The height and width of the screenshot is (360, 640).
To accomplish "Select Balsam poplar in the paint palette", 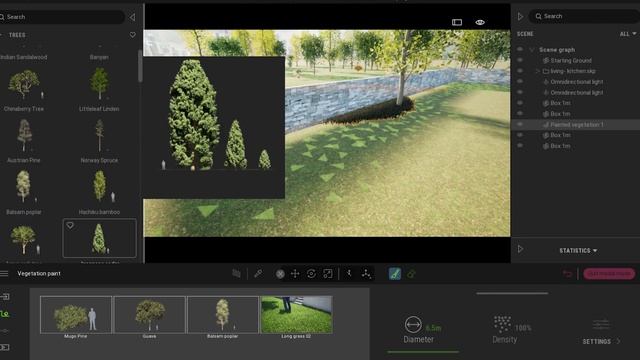I will [223, 315].
